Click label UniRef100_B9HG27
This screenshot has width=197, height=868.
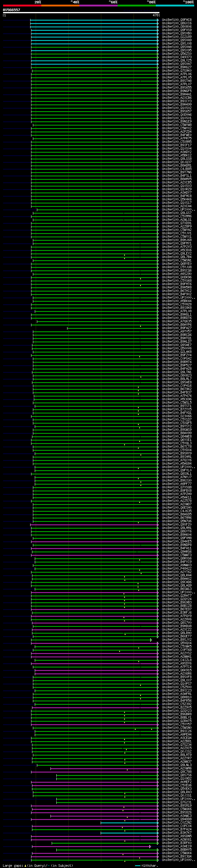[x=177, y=67]
